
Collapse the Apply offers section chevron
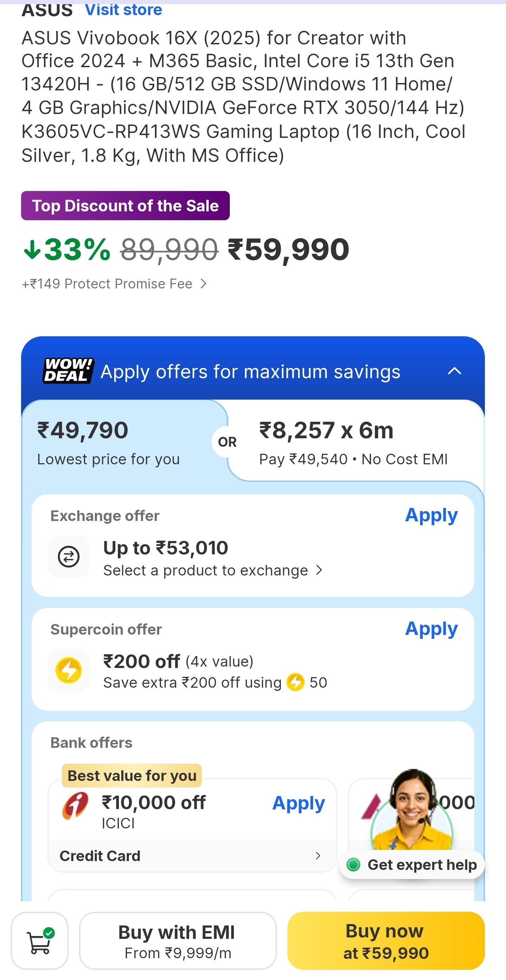pyautogui.click(x=454, y=371)
